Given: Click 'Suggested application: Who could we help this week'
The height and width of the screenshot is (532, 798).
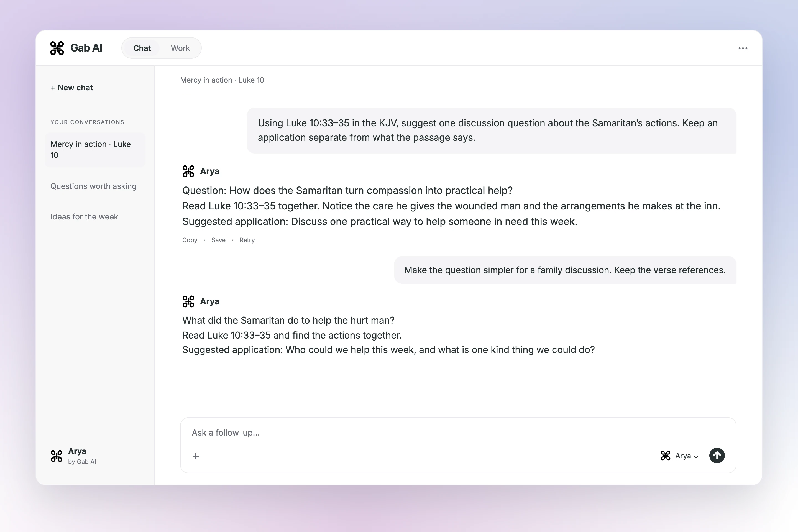Looking at the screenshot, I should 388,350.
